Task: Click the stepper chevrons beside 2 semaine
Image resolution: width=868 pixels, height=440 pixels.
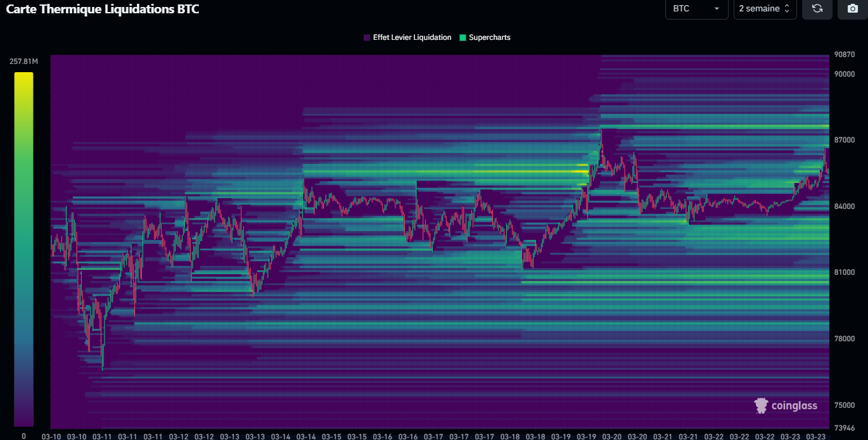Action: pyautogui.click(x=788, y=9)
